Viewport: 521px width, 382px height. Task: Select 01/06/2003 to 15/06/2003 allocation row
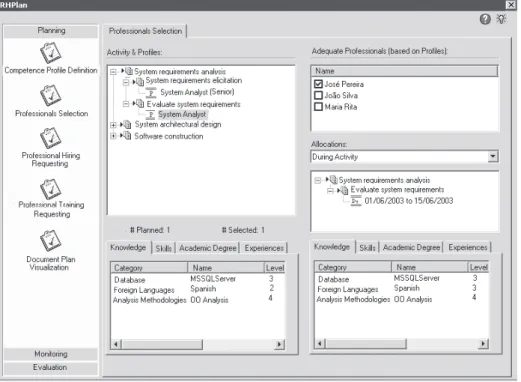point(409,201)
